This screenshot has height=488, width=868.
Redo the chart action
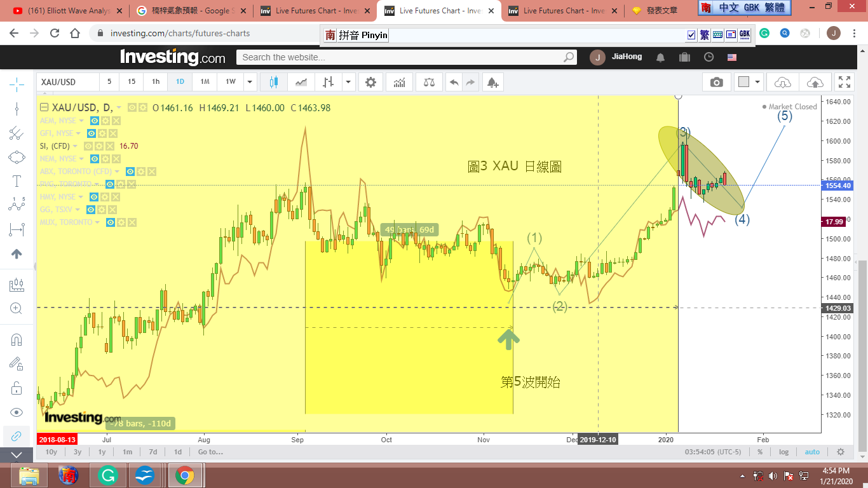click(x=470, y=82)
